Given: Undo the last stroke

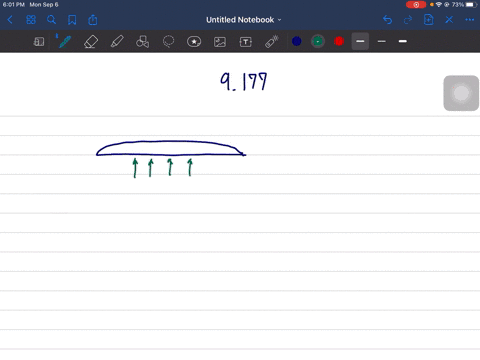Looking at the screenshot, I should (x=387, y=20).
